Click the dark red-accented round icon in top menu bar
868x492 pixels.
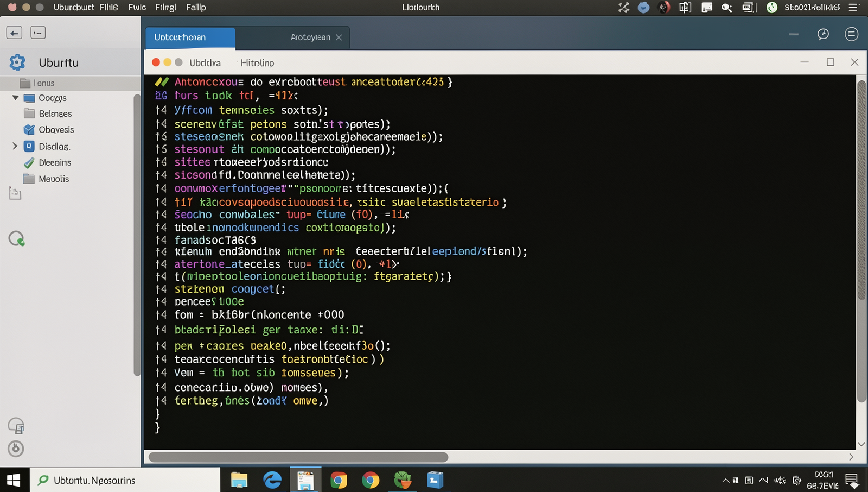point(664,8)
